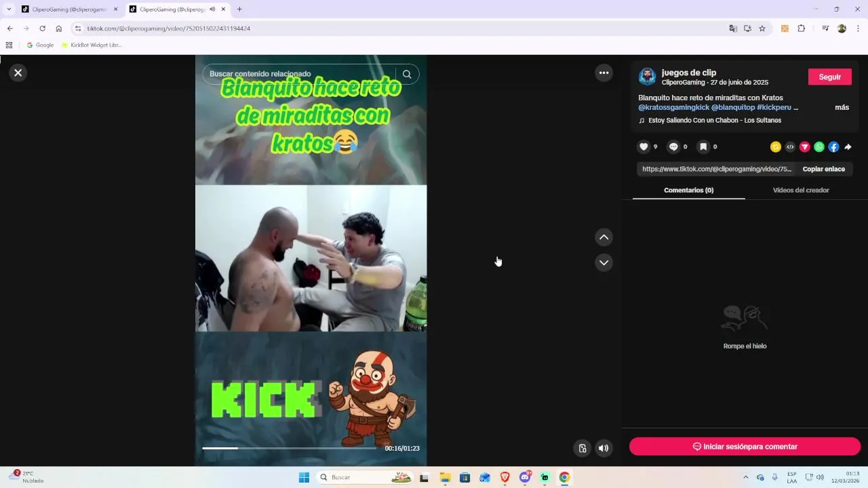Image resolution: width=868 pixels, height=488 pixels.
Task: Open Windows Start menu
Action: (304, 477)
